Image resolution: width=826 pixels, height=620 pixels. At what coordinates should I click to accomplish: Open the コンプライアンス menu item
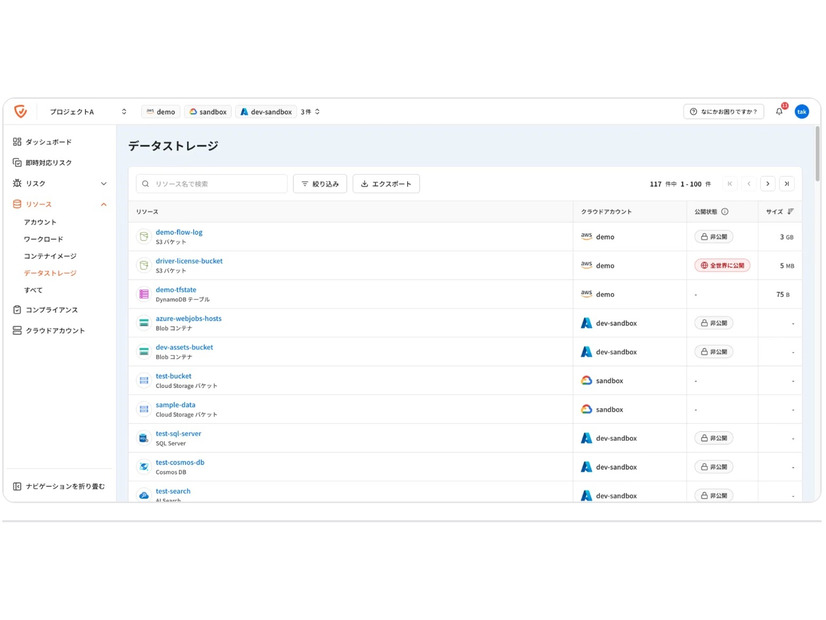click(51, 310)
